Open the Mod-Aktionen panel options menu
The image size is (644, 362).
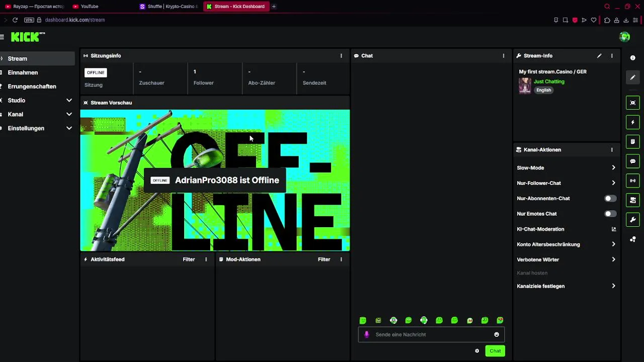(341, 259)
